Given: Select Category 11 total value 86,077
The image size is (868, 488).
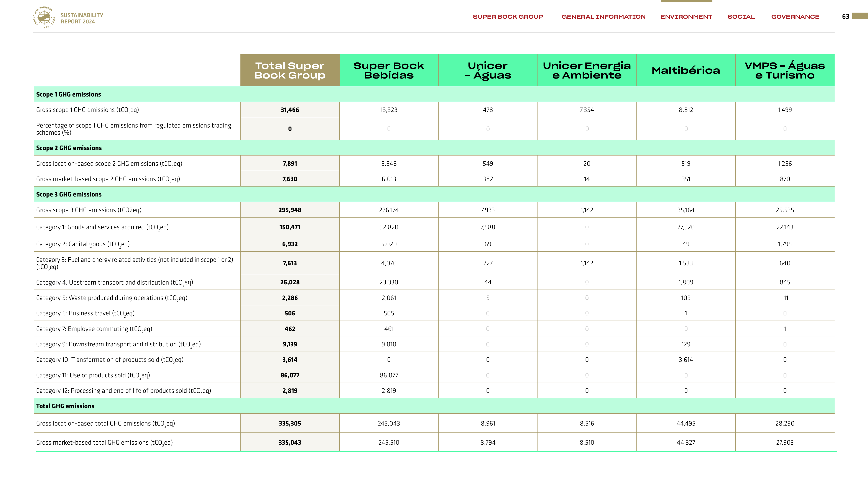Looking at the screenshot, I should point(290,375).
